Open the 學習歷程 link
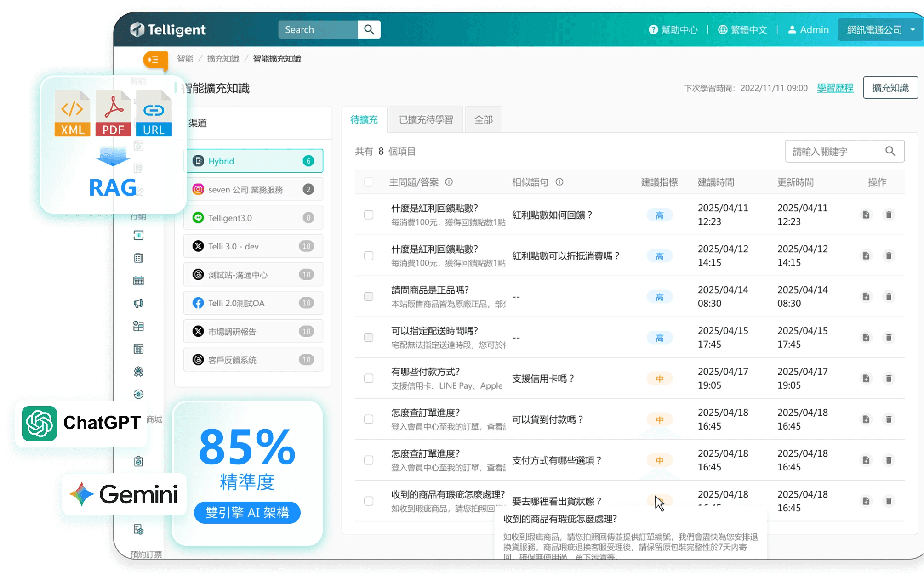 coord(835,88)
